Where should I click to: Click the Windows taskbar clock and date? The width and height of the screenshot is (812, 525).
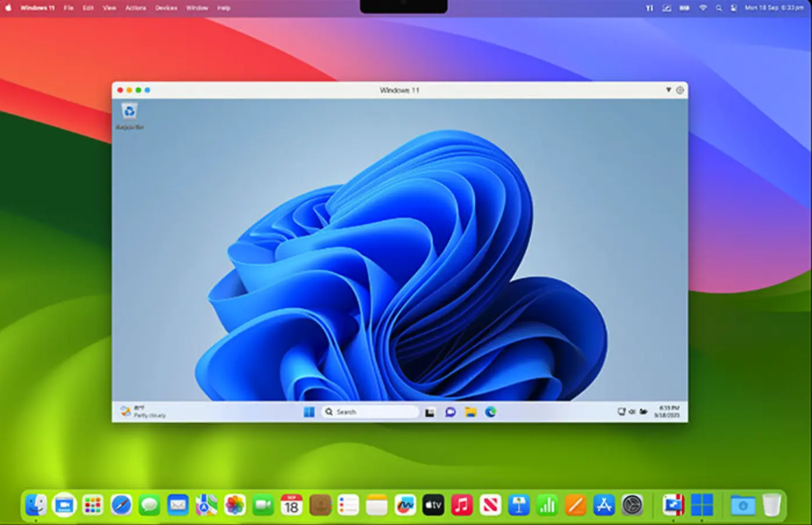tap(667, 412)
